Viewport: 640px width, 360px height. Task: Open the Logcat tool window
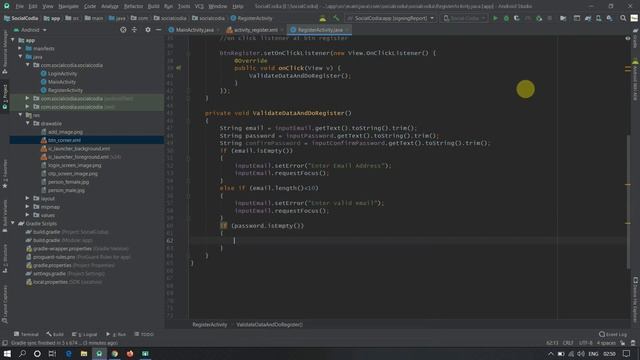point(84,334)
